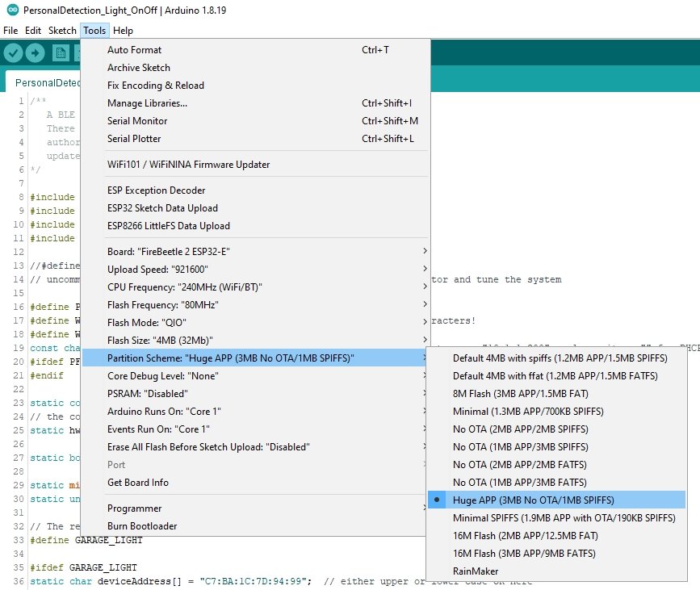The height and width of the screenshot is (590, 700).
Task: Expand the Flash Mode "QIO" submenu
Action: click(x=255, y=323)
